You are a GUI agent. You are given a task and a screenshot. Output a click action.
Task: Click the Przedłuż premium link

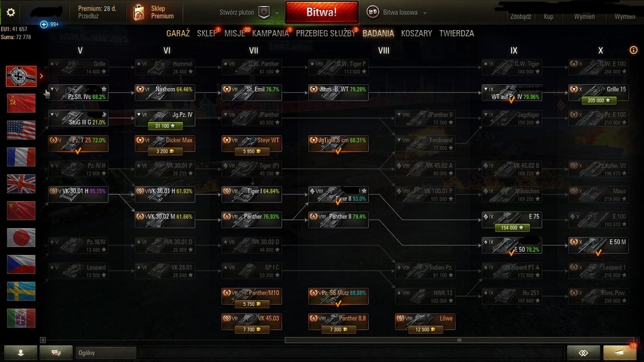88,16
